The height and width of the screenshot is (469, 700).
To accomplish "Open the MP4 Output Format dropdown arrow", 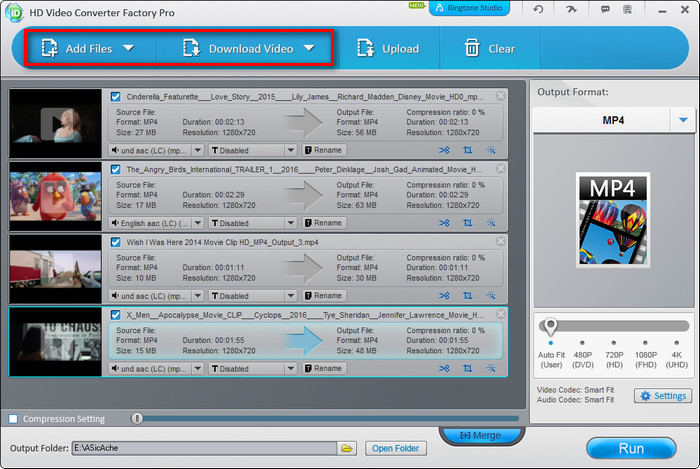I will coord(683,120).
